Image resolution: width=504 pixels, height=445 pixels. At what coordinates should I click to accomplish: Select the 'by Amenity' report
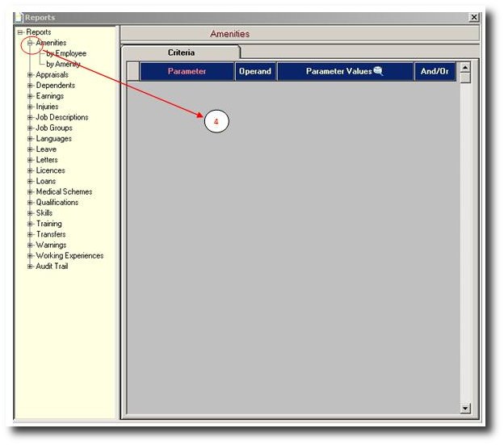point(63,64)
